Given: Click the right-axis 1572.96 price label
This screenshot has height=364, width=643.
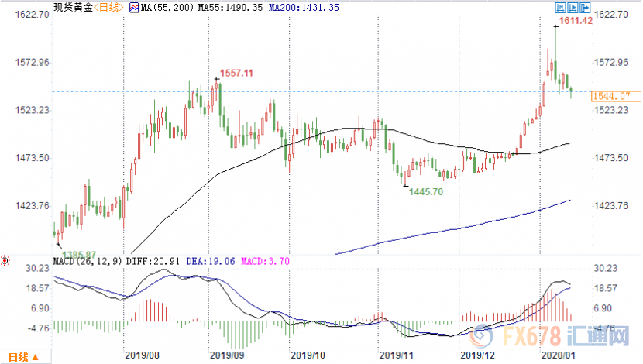Looking at the screenshot, I should (x=611, y=62).
